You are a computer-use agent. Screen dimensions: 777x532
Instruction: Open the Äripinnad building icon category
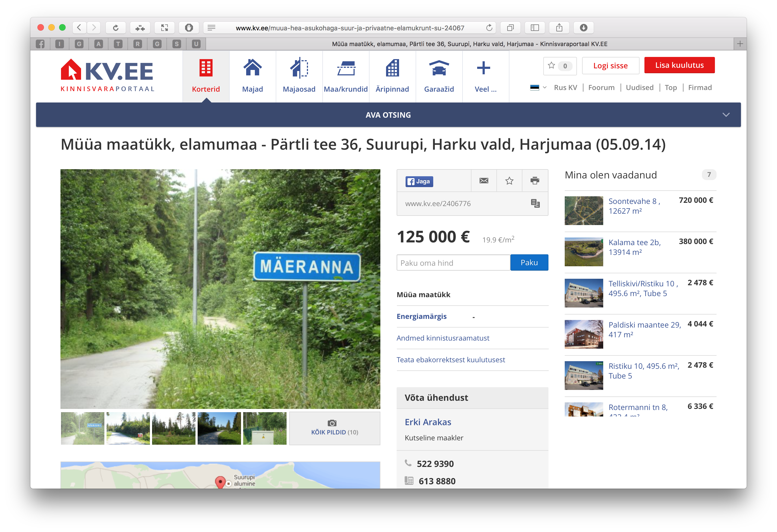click(x=392, y=76)
